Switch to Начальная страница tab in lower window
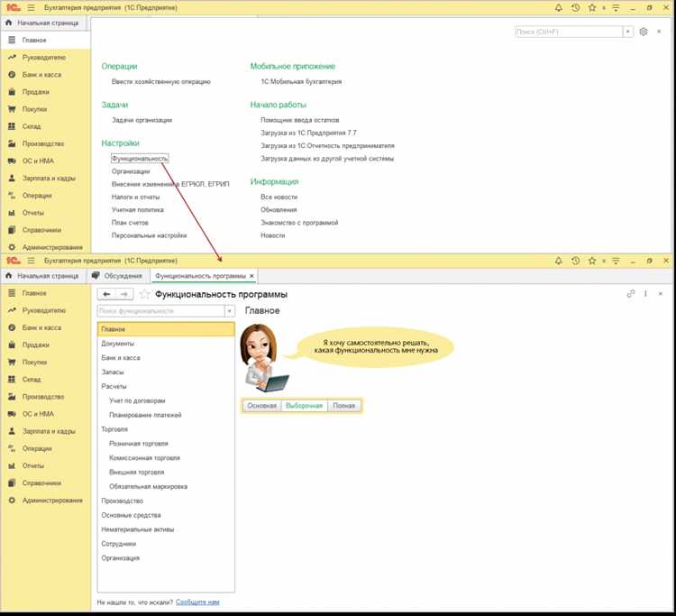Viewport: 676px width, 616px height. [42, 276]
